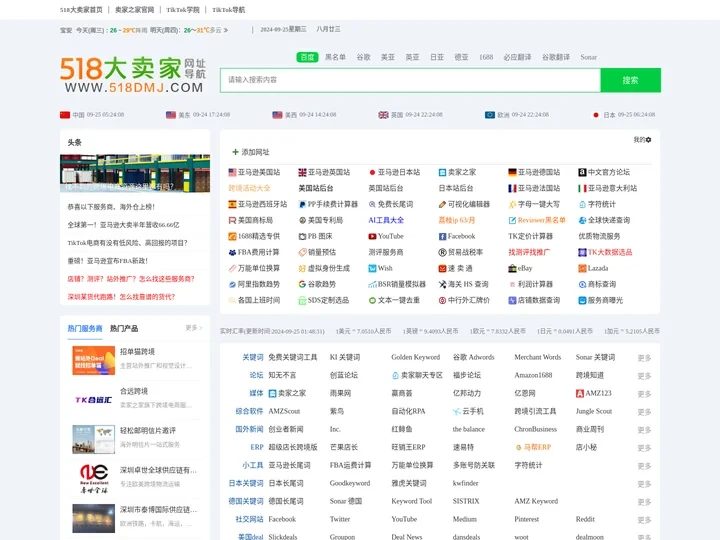This screenshot has width=720, height=540.
Task: Expand 更多 for 论坛 row
Action: (644, 376)
